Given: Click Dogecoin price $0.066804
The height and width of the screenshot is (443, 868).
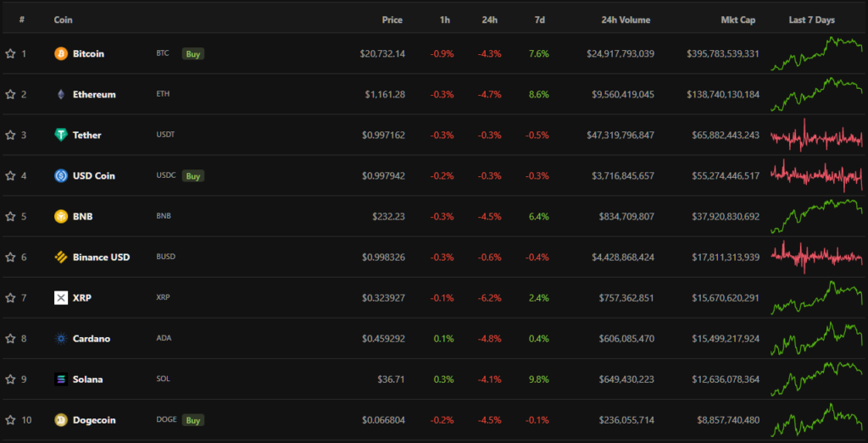Looking at the screenshot, I should (384, 420).
